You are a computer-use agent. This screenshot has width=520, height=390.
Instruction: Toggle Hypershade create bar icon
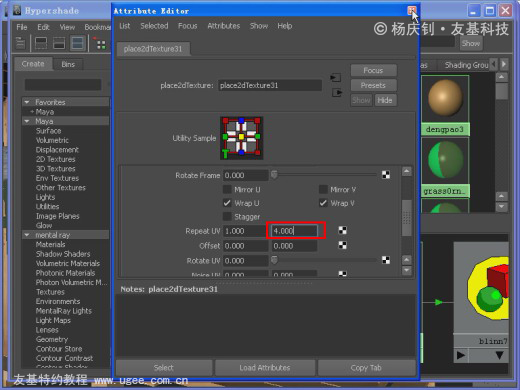tap(21, 43)
